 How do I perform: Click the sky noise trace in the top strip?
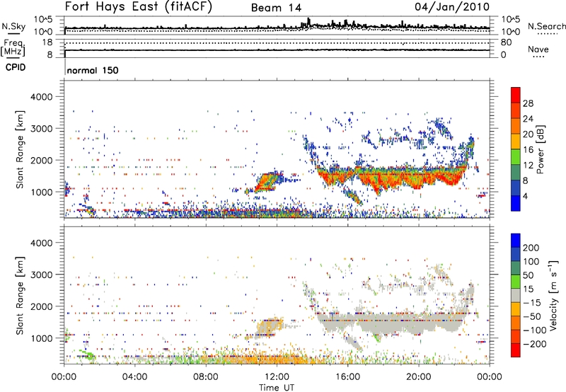(277, 27)
